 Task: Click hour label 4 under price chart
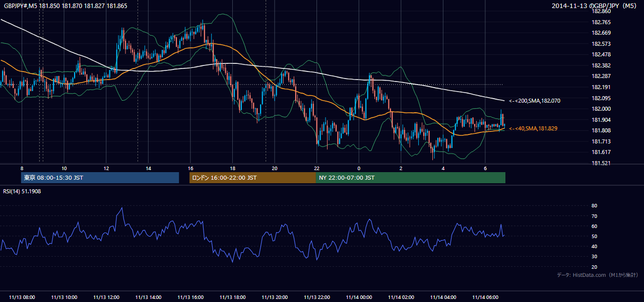(443, 168)
